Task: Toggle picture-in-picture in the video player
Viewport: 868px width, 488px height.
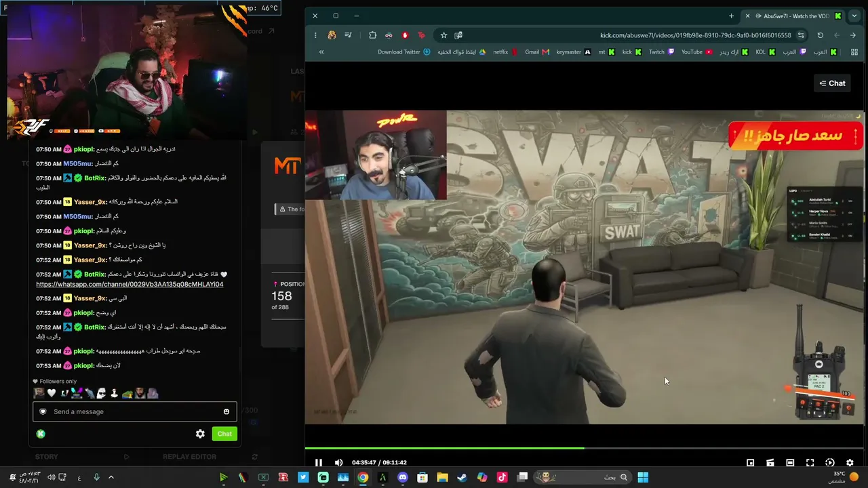Action: 751,462
